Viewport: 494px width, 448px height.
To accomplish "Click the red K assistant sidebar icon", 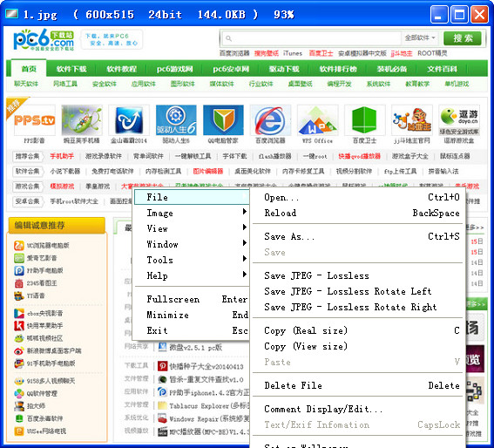I will 19,326.
